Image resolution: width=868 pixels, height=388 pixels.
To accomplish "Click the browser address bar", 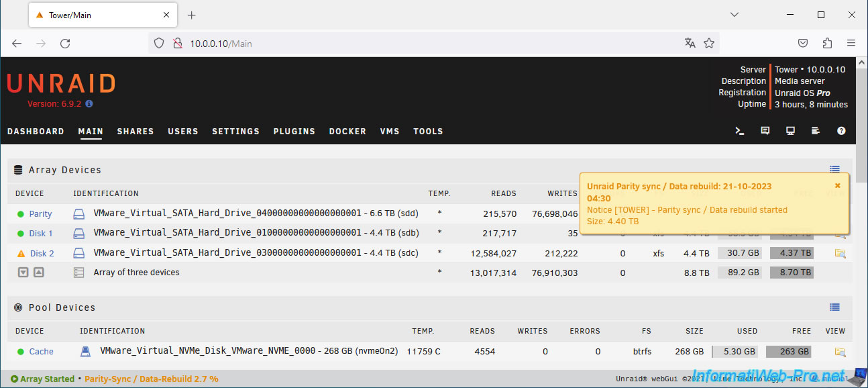I will pos(429,44).
